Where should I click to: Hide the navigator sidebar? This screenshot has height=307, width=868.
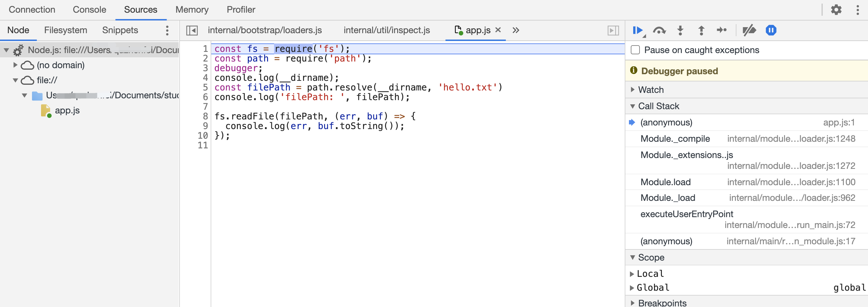tap(192, 31)
